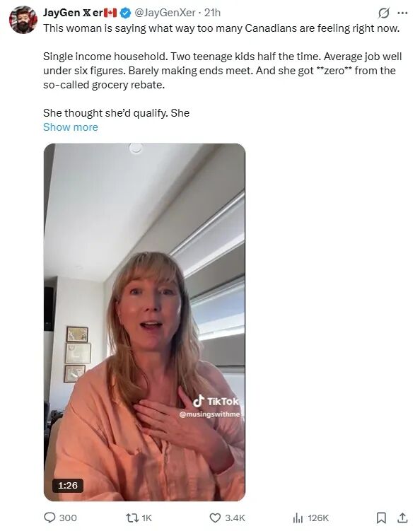Click the verified blue checkmark badge

click(125, 13)
